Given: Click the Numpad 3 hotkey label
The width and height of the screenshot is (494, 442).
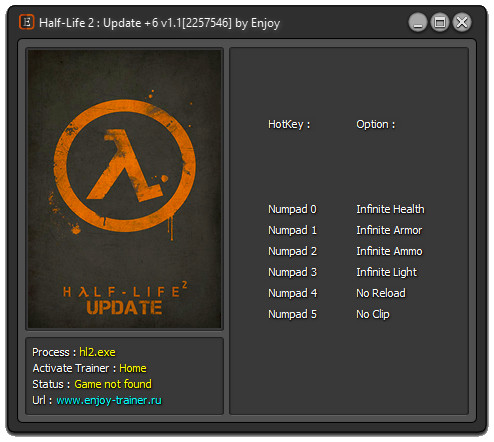Looking at the screenshot, I should [292, 272].
